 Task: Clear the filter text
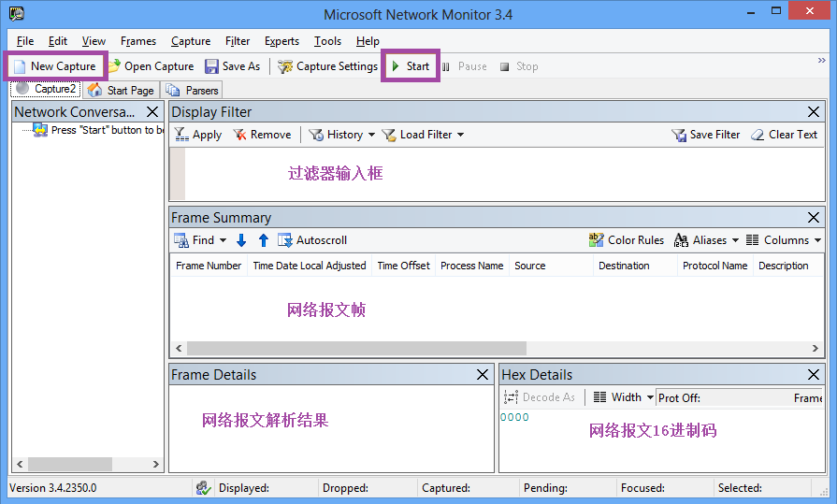[x=784, y=135]
